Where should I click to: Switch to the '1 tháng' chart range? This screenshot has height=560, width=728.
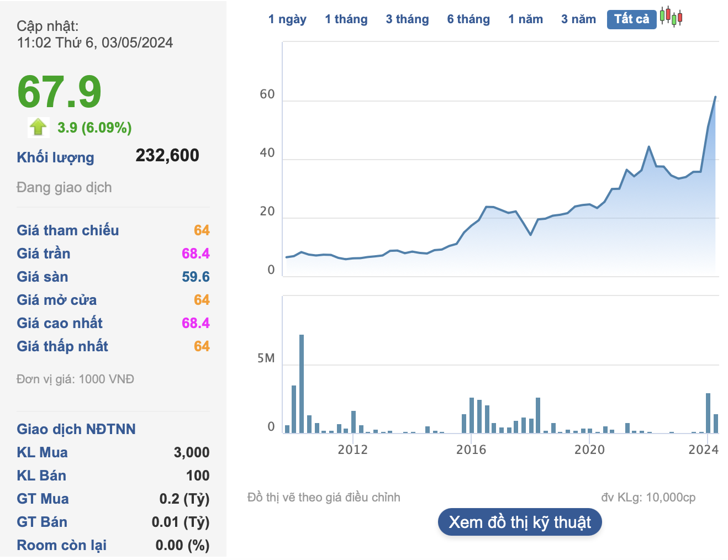[x=346, y=19]
